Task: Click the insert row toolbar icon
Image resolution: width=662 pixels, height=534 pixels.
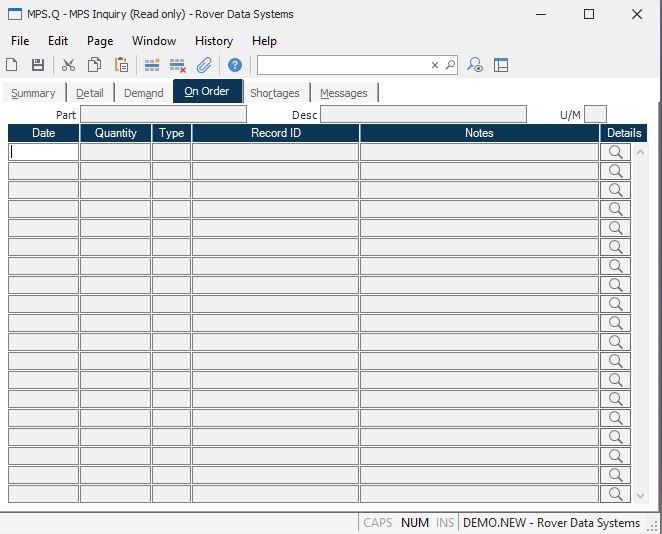Action: pyautogui.click(x=152, y=65)
